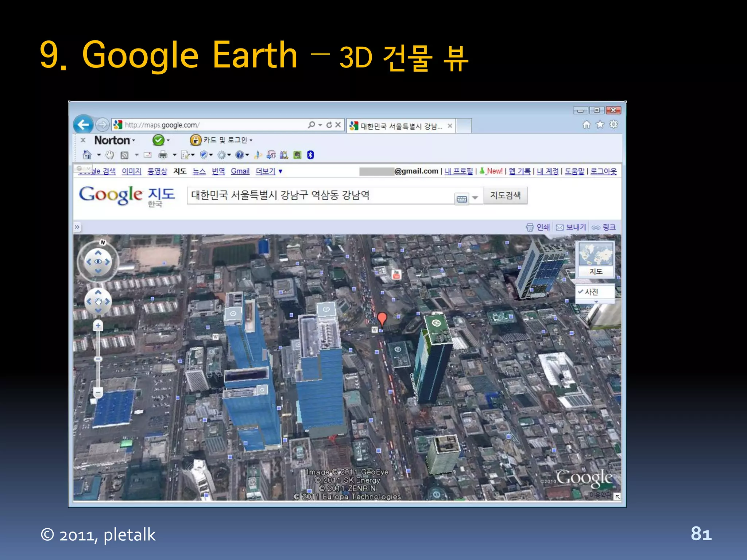Open the browser Home icon at top right
747x560 pixels.
pyautogui.click(x=587, y=125)
